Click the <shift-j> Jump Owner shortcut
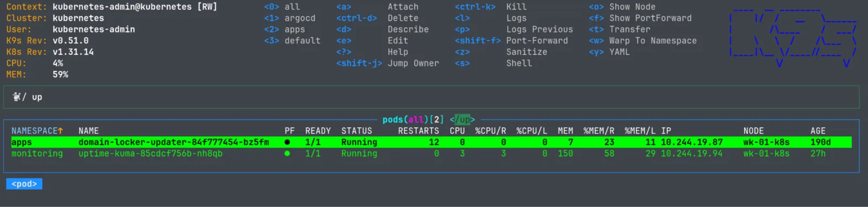The image size is (868, 207). pos(387,63)
